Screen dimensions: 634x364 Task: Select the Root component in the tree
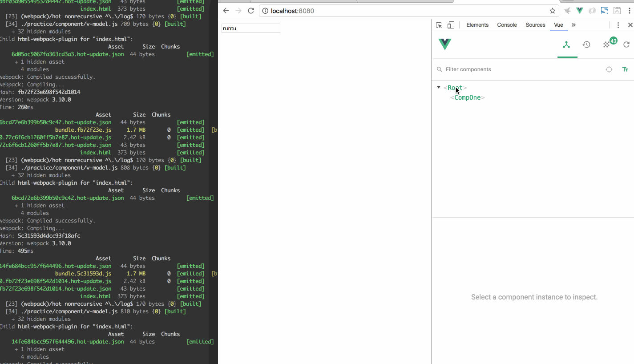coord(455,88)
